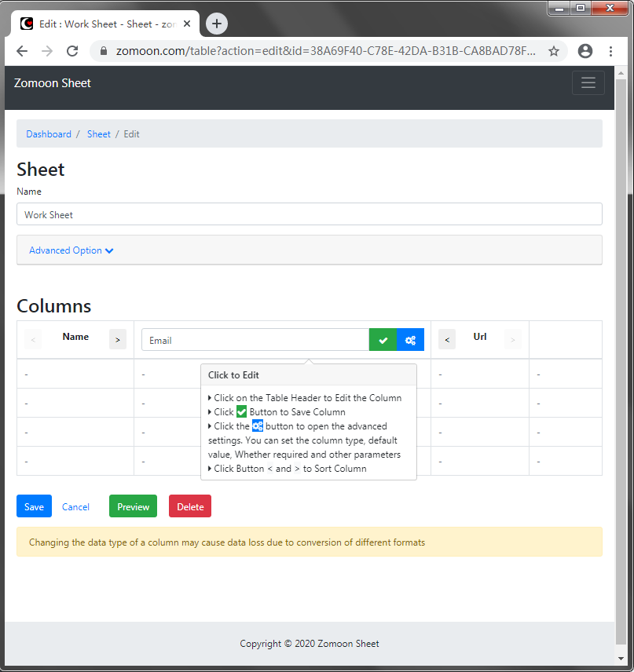The height and width of the screenshot is (672, 634).
Task: Reload the page in browser
Action: point(72,51)
